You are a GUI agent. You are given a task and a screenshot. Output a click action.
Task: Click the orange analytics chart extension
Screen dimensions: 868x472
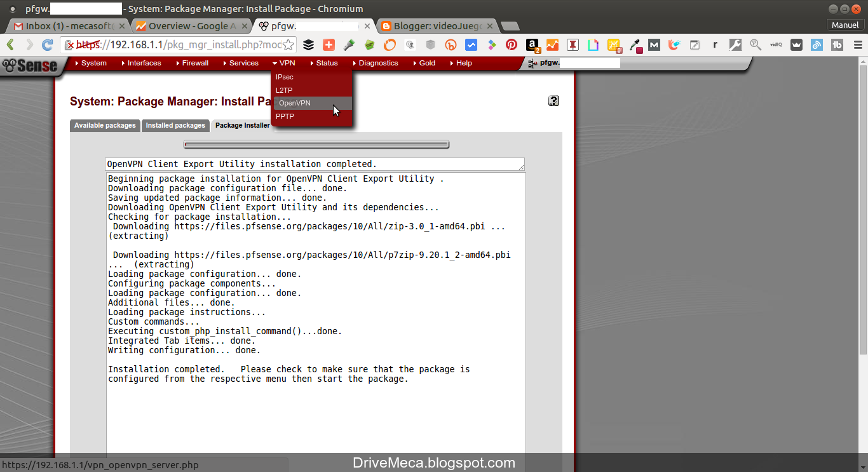[x=552, y=45]
